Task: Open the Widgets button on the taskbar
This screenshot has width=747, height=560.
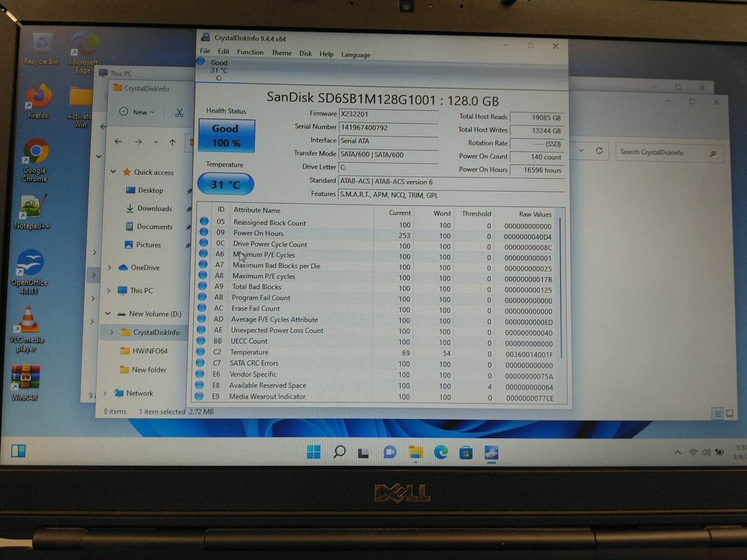Action: (18, 451)
